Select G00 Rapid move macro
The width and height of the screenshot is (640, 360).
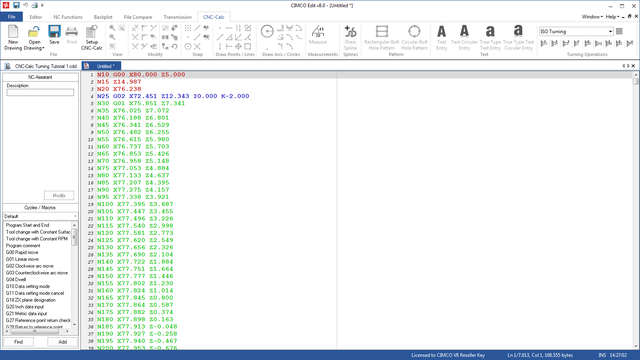tap(22, 252)
